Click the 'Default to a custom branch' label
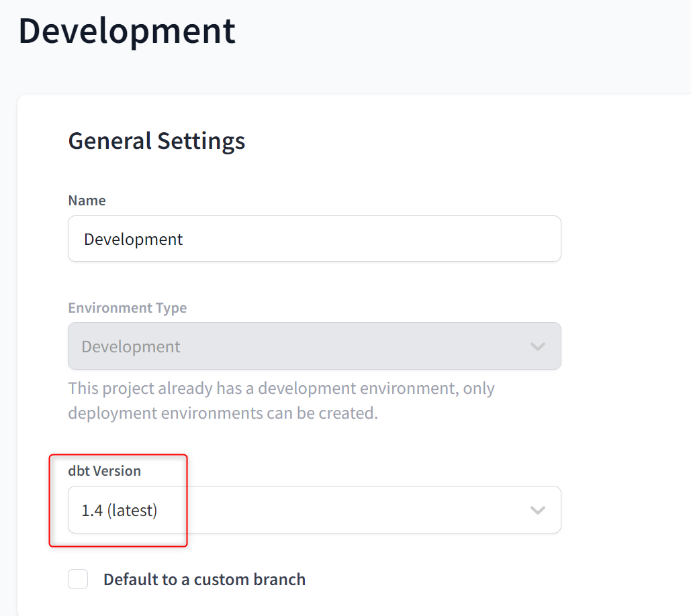 click(x=204, y=580)
